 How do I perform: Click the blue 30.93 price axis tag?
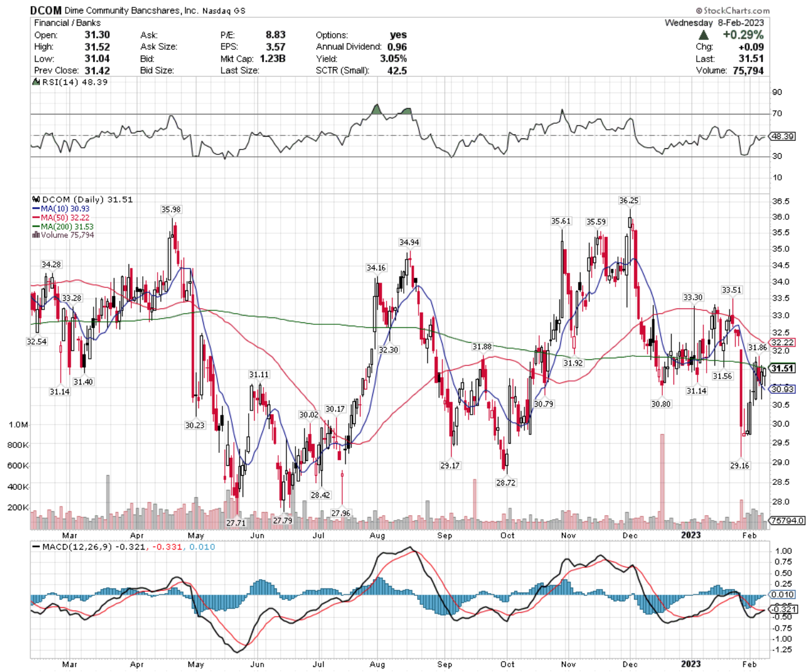point(782,389)
